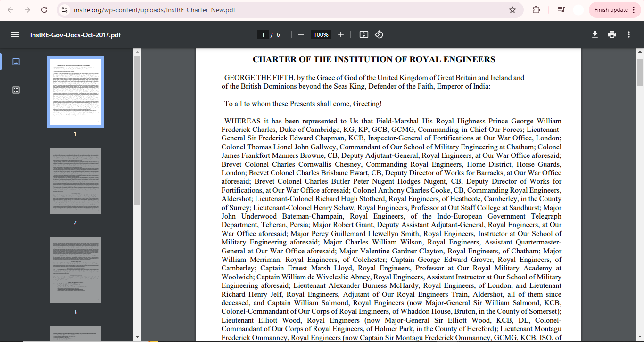Image resolution: width=644 pixels, height=342 pixels.
Task: Toggle the PDF sidebar menu
Action: pos(15,34)
